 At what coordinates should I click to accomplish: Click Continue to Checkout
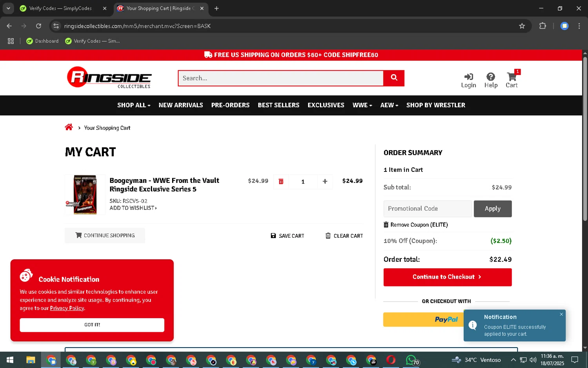tap(448, 277)
